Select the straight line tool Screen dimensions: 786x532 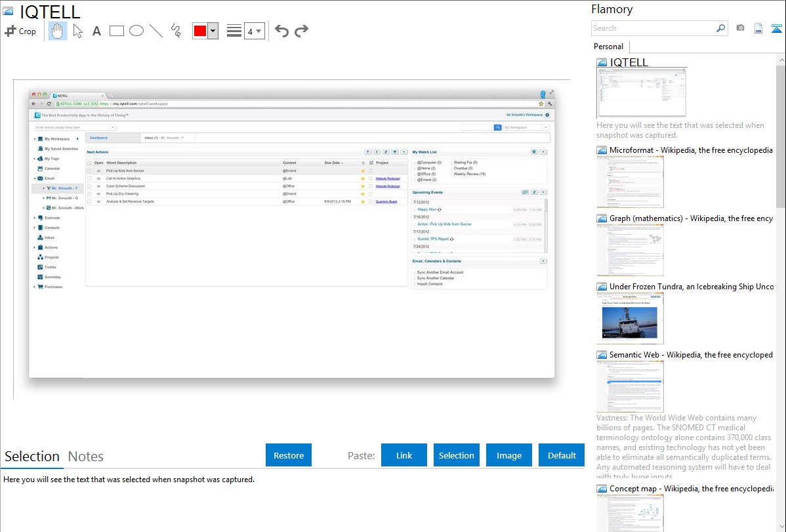(x=156, y=31)
